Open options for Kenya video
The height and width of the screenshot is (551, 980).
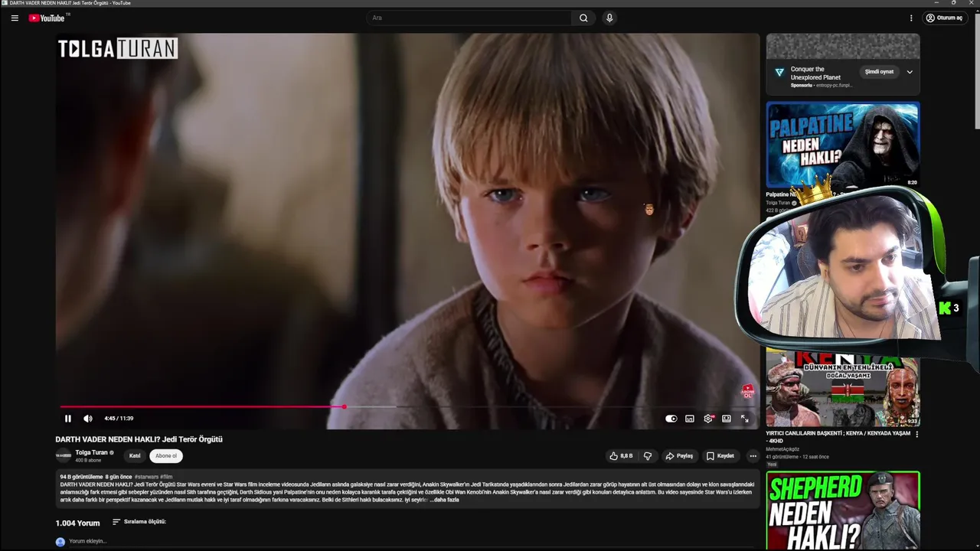916,434
